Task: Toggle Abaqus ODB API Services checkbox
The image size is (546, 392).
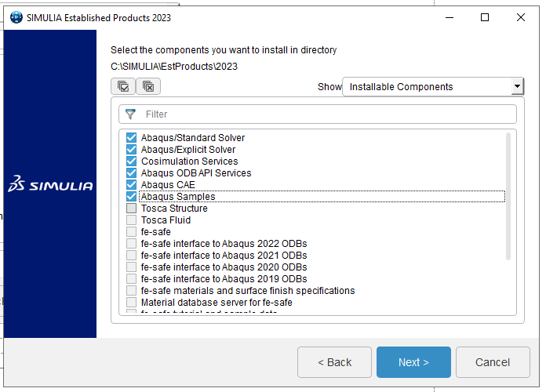Action: point(131,173)
